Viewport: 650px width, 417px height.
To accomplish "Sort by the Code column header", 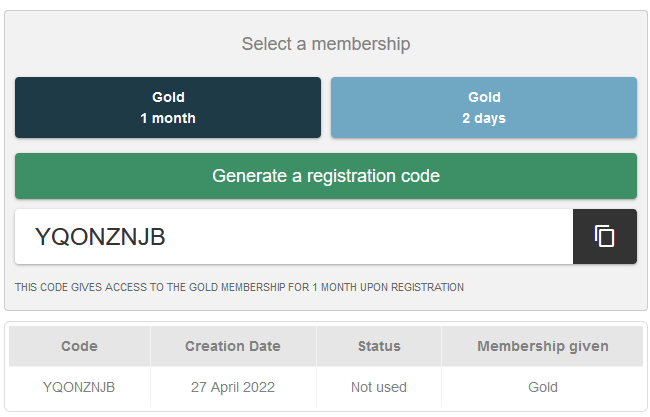I will tap(79, 346).
